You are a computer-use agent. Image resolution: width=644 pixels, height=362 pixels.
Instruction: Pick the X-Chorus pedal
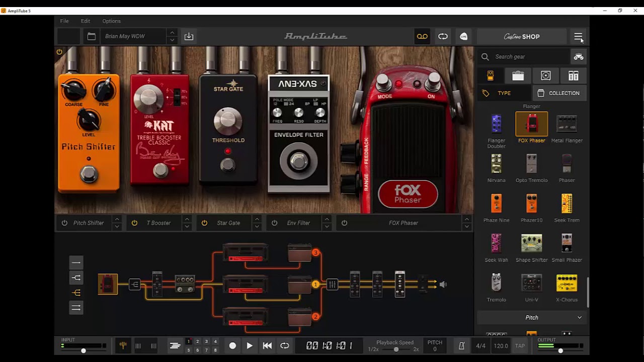click(567, 288)
